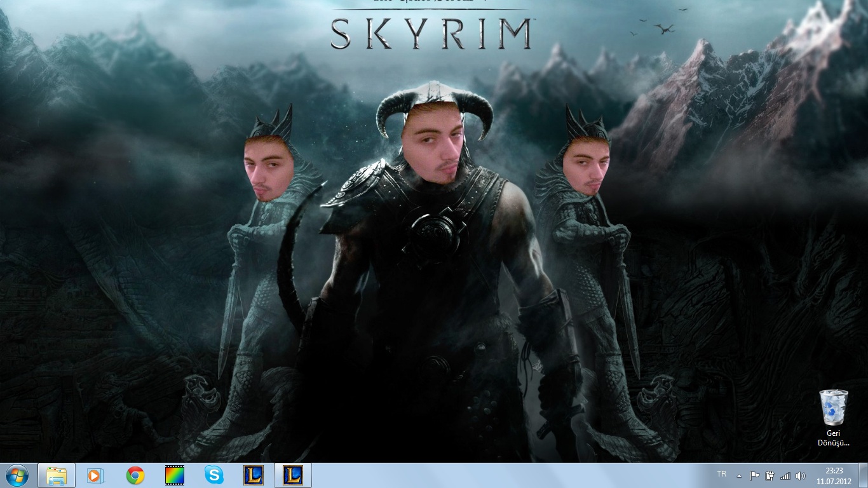Open Skype from the taskbar
The image size is (868, 488).
tap(214, 475)
